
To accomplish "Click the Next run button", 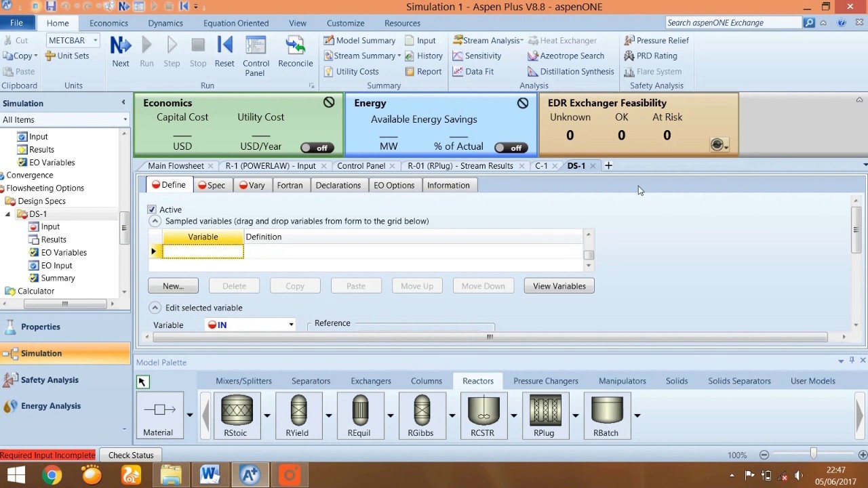I will [x=121, y=52].
